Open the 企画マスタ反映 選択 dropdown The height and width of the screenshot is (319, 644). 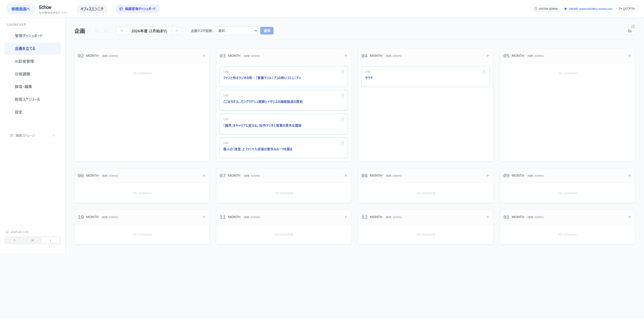coord(236,31)
